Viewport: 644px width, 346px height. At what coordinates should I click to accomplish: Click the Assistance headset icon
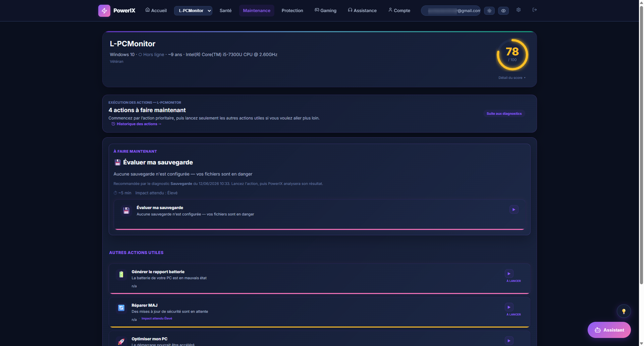pyautogui.click(x=350, y=10)
